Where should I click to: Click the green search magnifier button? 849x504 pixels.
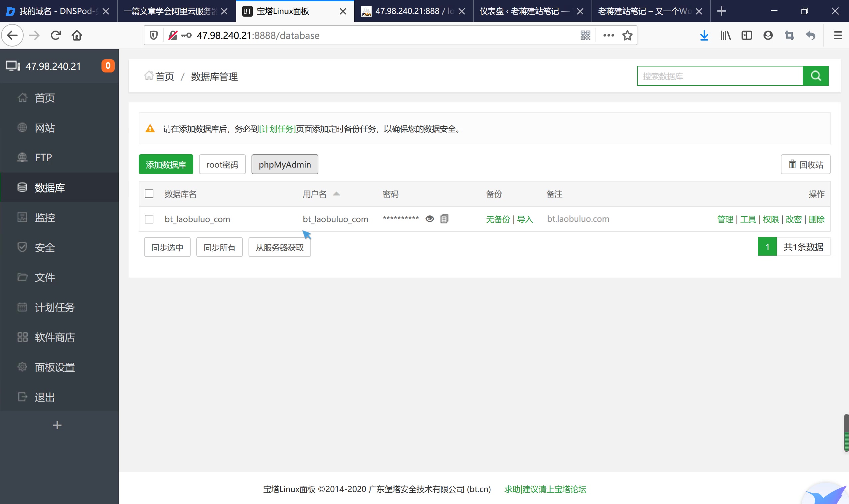point(816,76)
